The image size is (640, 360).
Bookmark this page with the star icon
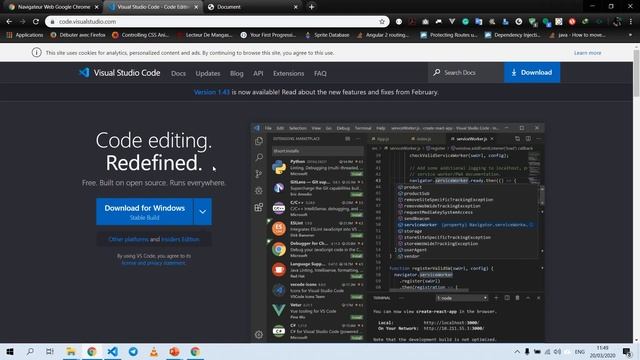382,22
